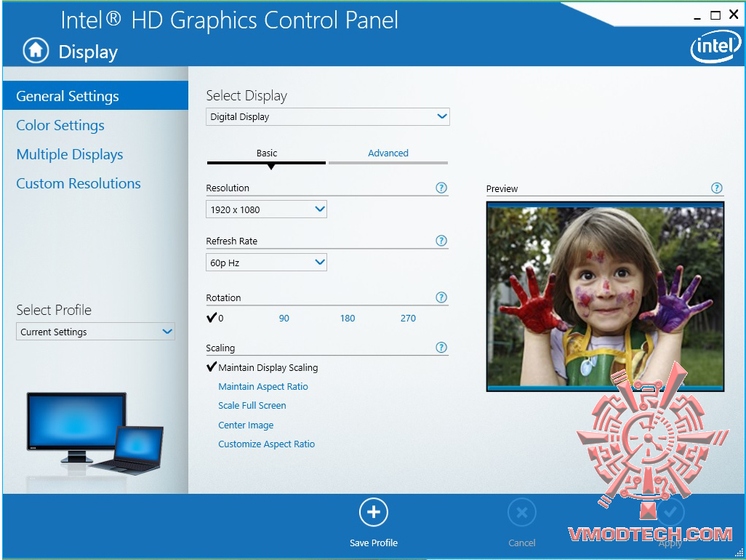Switch to the Basic tab

point(266,153)
